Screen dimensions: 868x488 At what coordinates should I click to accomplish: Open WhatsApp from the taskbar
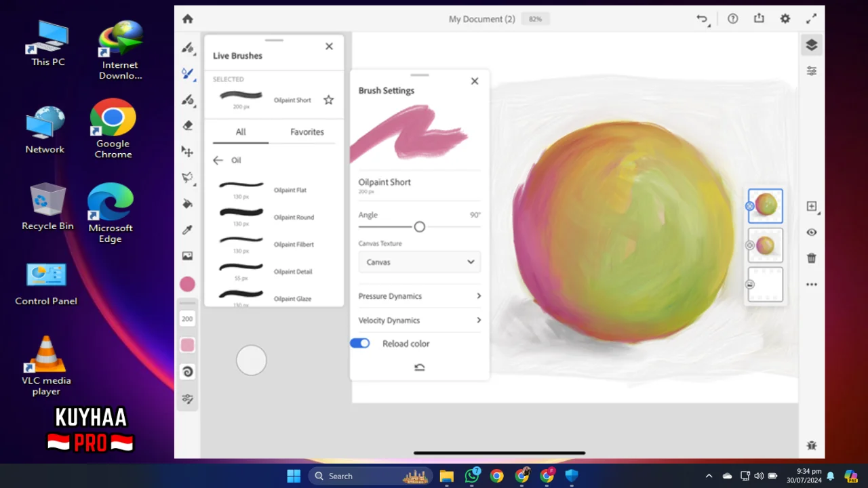pyautogui.click(x=472, y=476)
